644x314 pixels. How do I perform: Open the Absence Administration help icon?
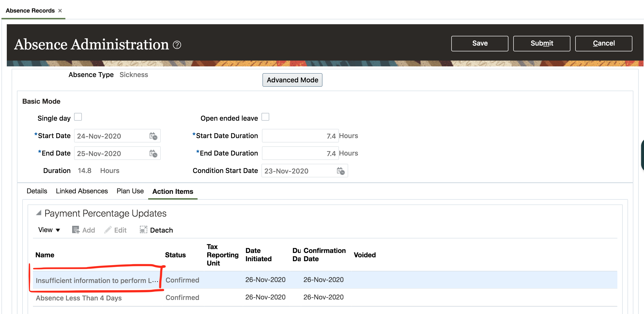coord(177,45)
